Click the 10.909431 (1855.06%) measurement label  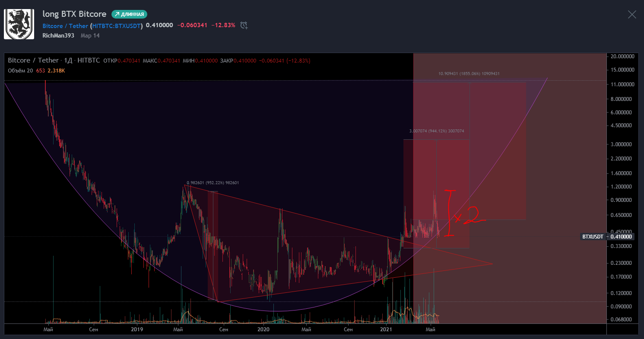point(469,74)
